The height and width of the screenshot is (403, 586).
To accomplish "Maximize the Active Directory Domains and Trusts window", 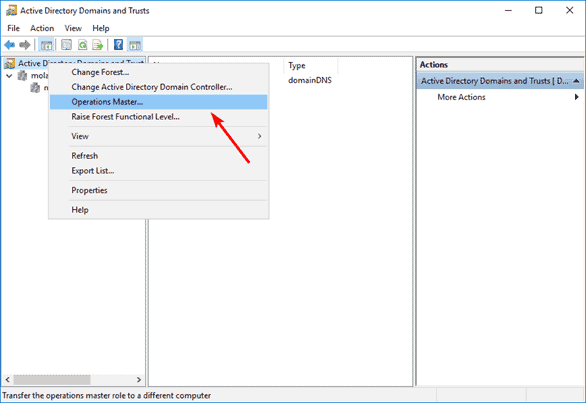I will [539, 10].
